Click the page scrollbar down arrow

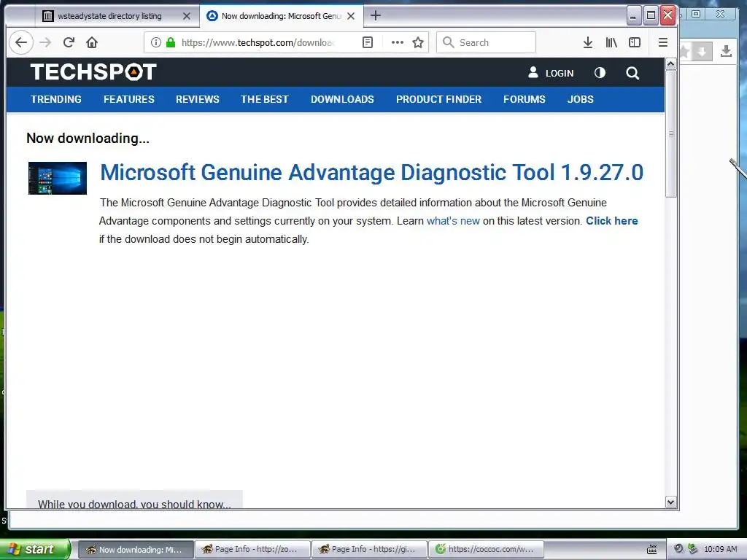(671, 502)
